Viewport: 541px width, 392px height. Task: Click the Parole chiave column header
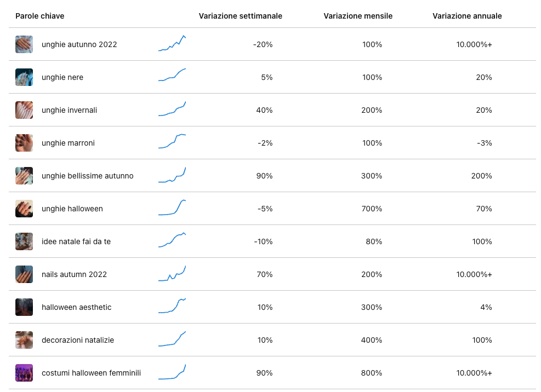(x=39, y=16)
